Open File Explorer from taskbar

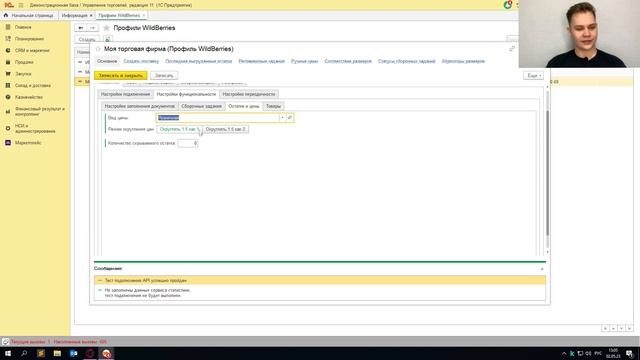(57, 353)
